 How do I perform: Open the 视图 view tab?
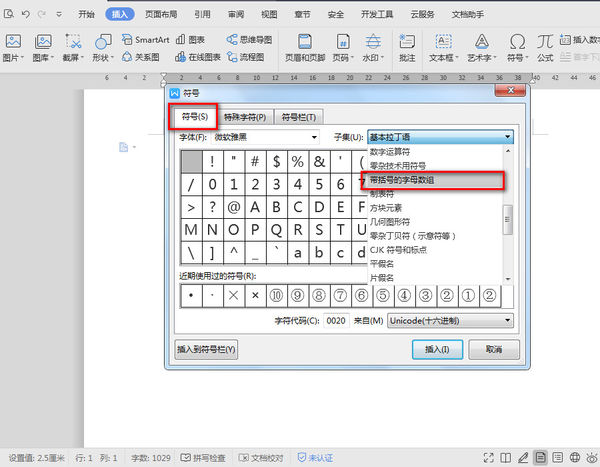click(269, 15)
